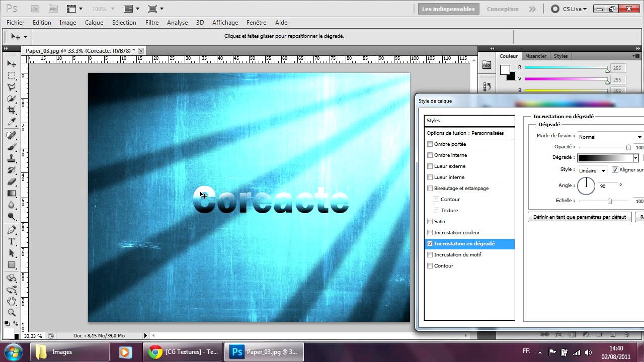Switch to the Styles panel tab

click(560, 56)
